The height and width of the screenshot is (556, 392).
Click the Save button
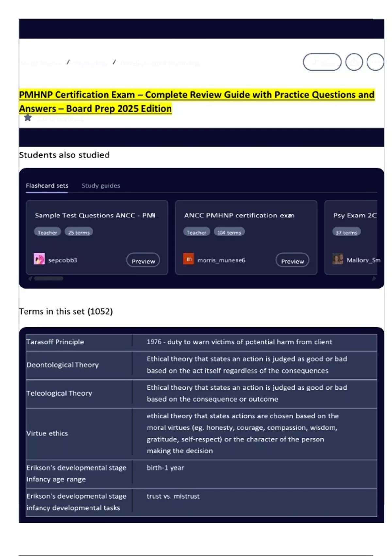[322, 62]
